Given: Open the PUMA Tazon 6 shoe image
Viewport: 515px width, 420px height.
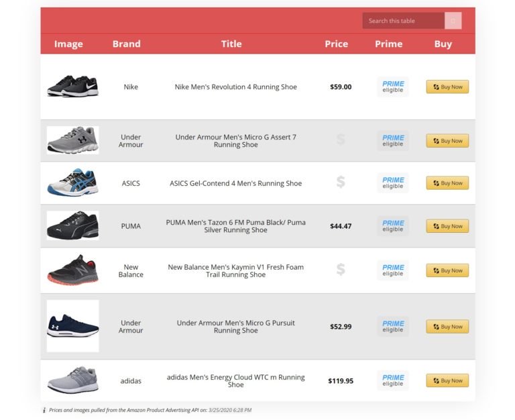Looking at the screenshot, I should [x=72, y=225].
